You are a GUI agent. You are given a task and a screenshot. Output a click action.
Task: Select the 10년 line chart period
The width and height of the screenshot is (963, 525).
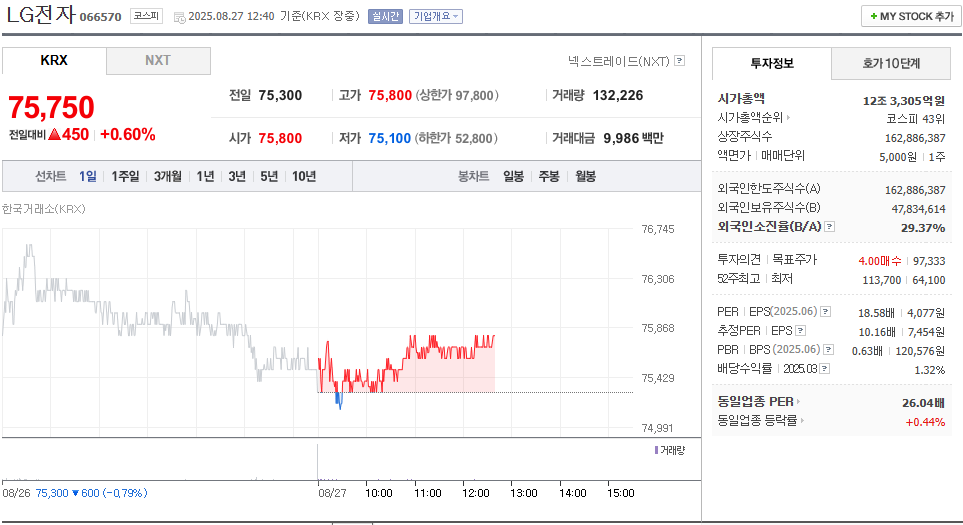pyautogui.click(x=304, y=176)
